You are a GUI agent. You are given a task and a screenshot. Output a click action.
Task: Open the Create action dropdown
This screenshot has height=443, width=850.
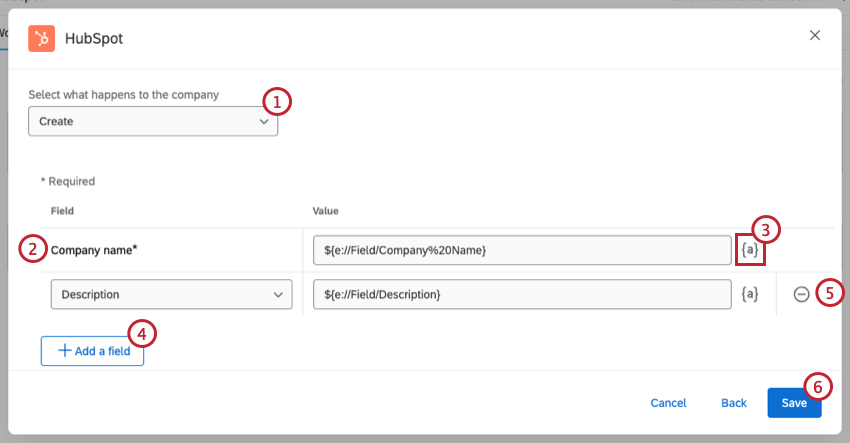point(153,121)
